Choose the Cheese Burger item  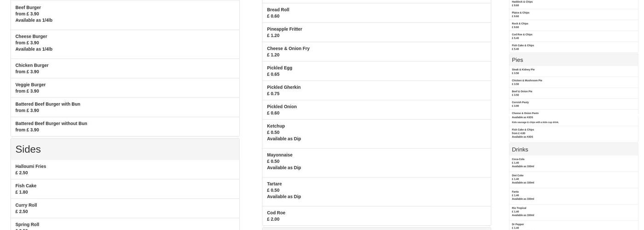31,37
